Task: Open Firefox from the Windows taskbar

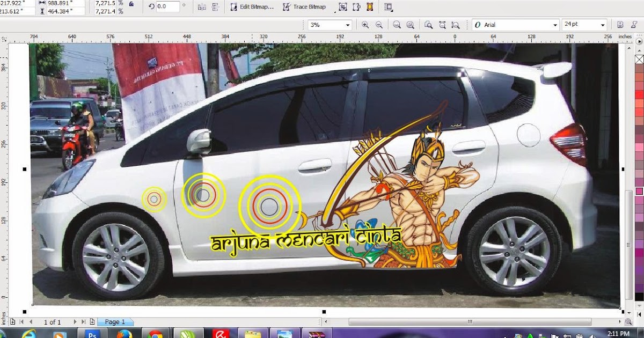Action: tap(124, 333)
